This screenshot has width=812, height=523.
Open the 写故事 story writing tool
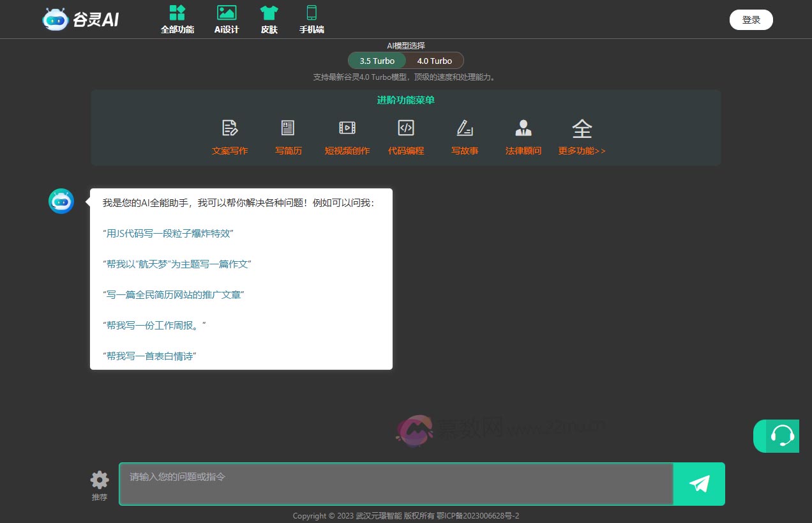tap(464, 137)
